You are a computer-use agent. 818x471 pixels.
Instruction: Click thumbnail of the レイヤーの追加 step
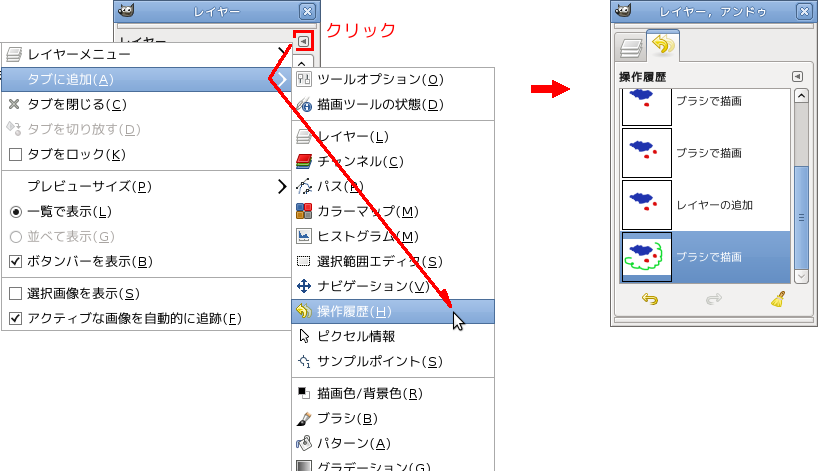pyautogui.click(x=647, y=205)
